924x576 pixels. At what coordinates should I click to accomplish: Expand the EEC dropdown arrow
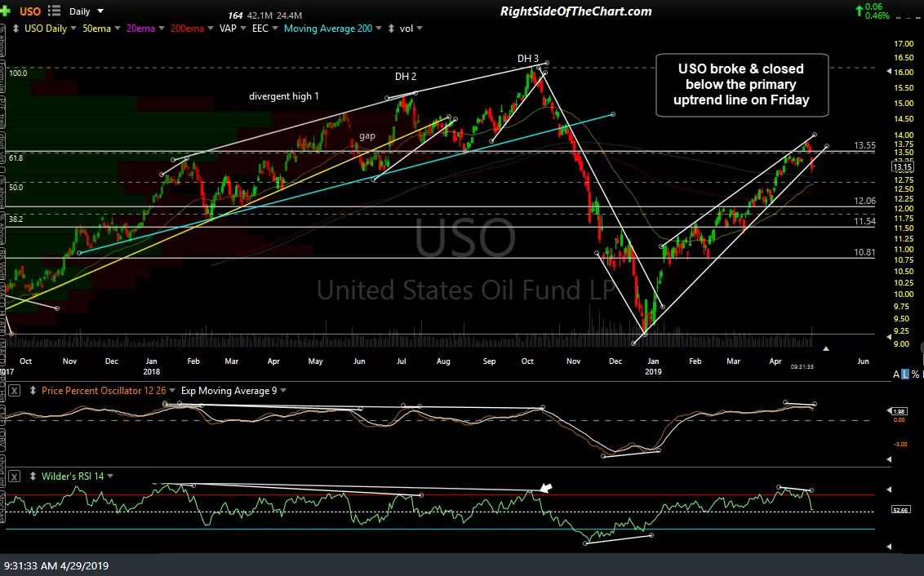[x=274, y=29]
